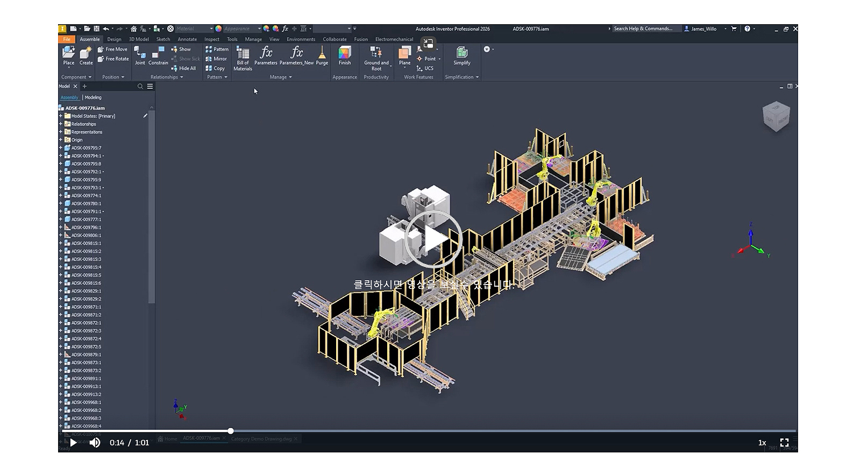This screenshot has height=475, width=868.
Task: Click the Simplify tool
Action: click(461, 56)
